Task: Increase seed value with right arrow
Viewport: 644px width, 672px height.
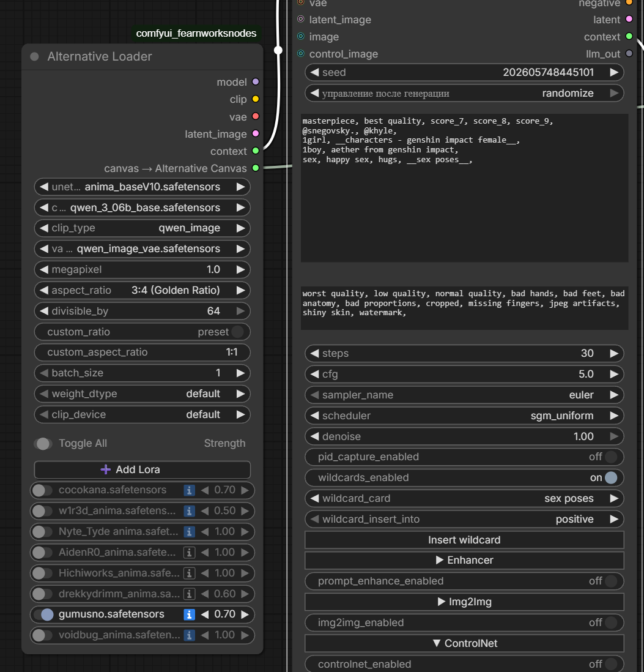Action: [614, 72]
